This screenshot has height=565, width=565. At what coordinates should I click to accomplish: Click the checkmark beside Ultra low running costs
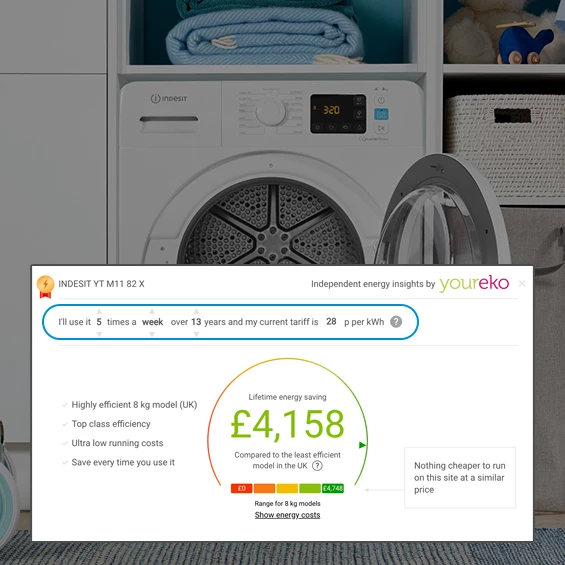tap(65, 443)
